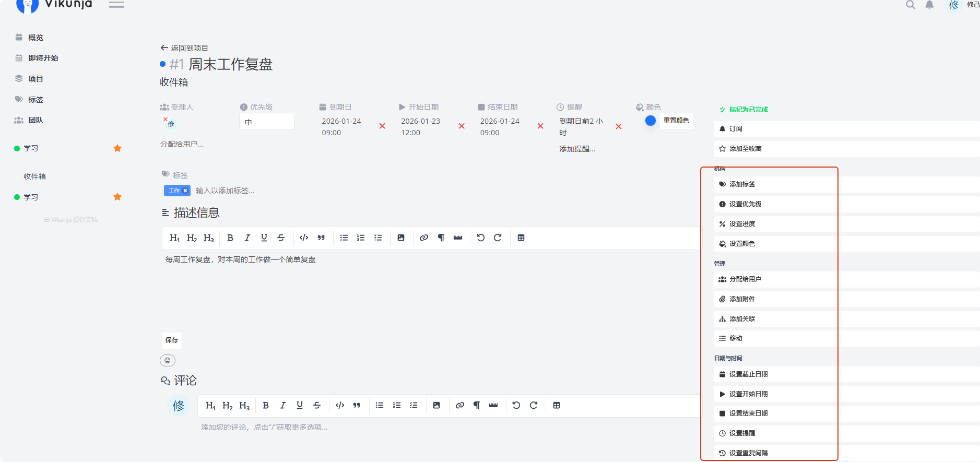Go to 即将开始 in sidebar
The height and width of the screenshot is (462, 980).
(x=43, y=58)
